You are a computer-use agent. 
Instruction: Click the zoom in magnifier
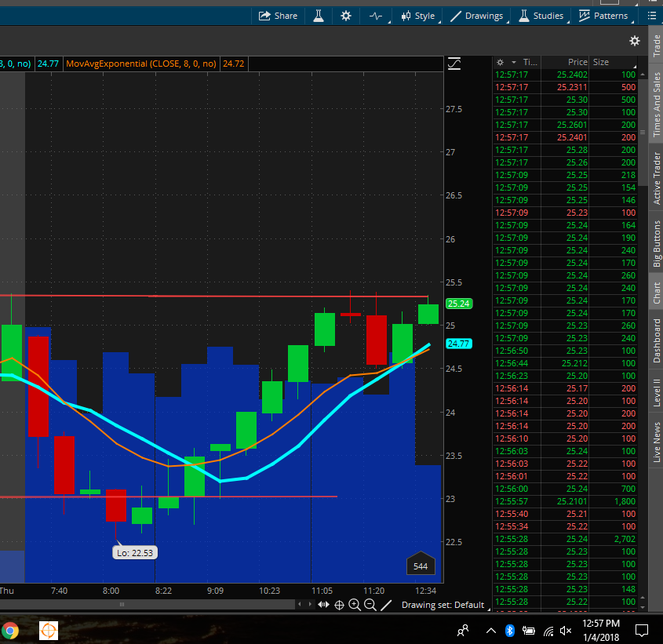(355, 605)
